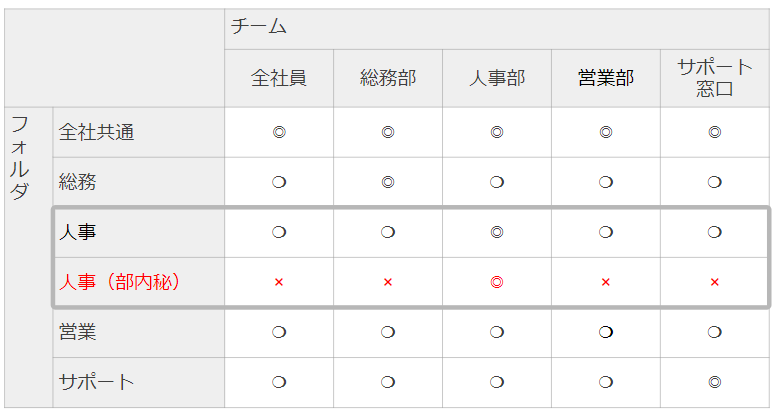Screen dimensions: 777x414
Task: Select the チーム header cell
Action: tap(259, 28)
